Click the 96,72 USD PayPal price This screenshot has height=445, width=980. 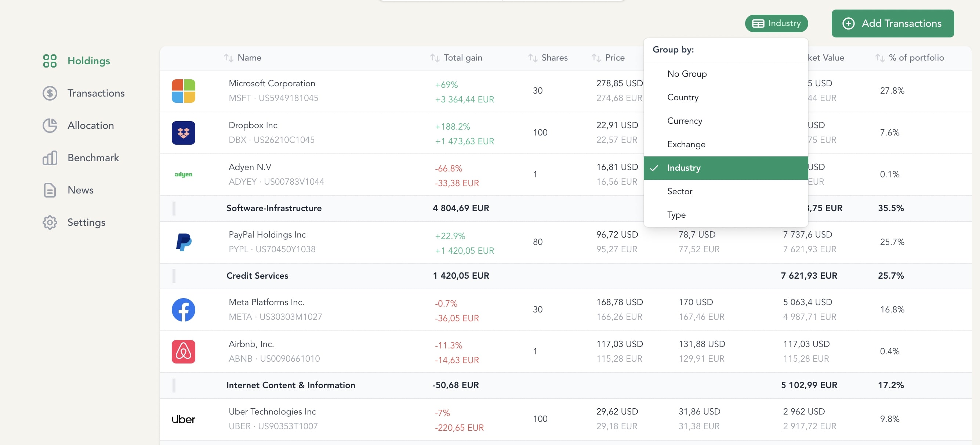point(617,235)
